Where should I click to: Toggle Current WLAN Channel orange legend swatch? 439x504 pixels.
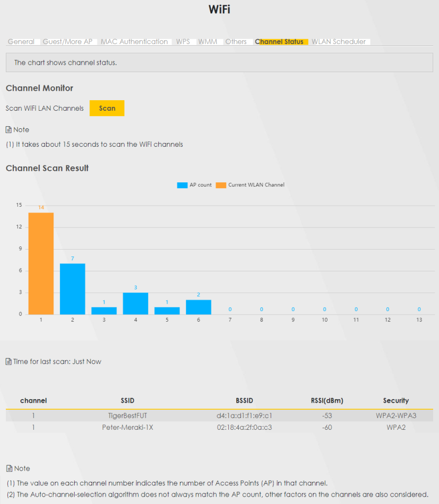221,185
